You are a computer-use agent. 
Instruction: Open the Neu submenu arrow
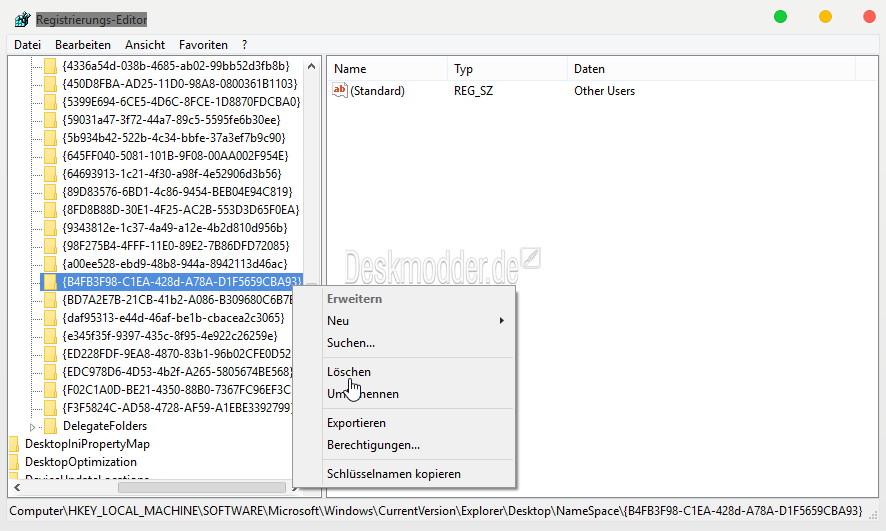coord(501,321)
